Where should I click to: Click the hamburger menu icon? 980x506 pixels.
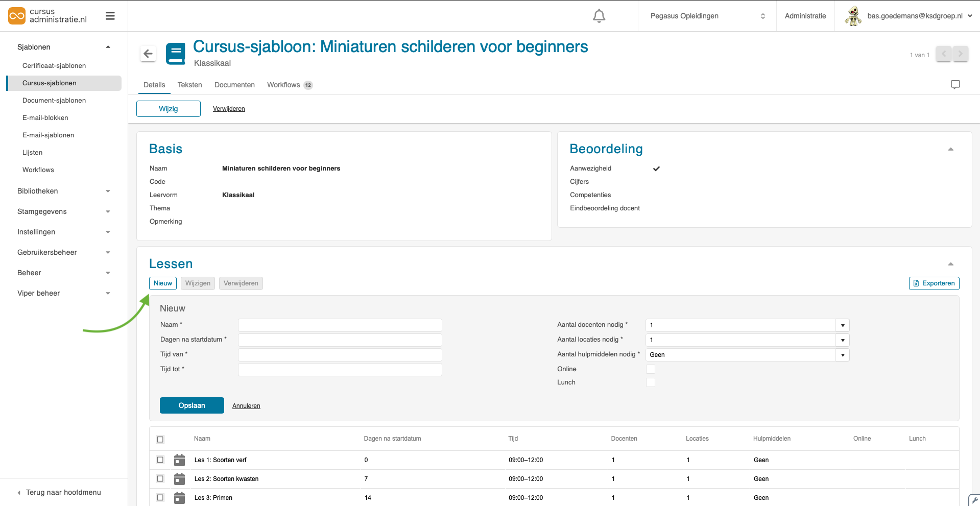pos(110,16)
